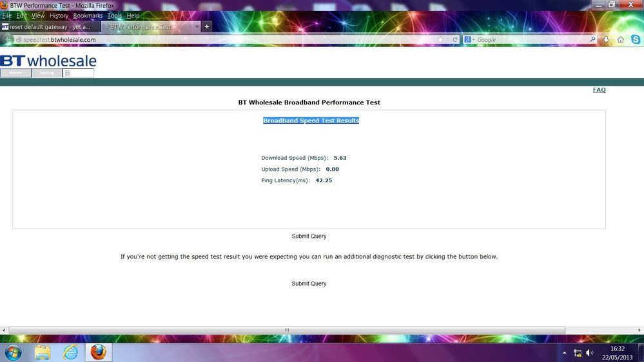
Task: Open the Windows Start menu orb
Action: tap(13, 352)
